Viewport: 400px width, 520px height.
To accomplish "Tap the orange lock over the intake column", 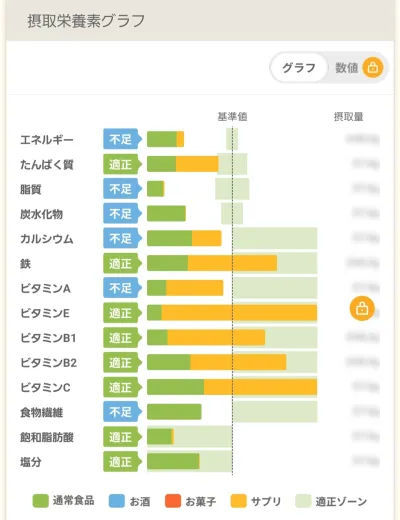I will [x=362, y=308].
